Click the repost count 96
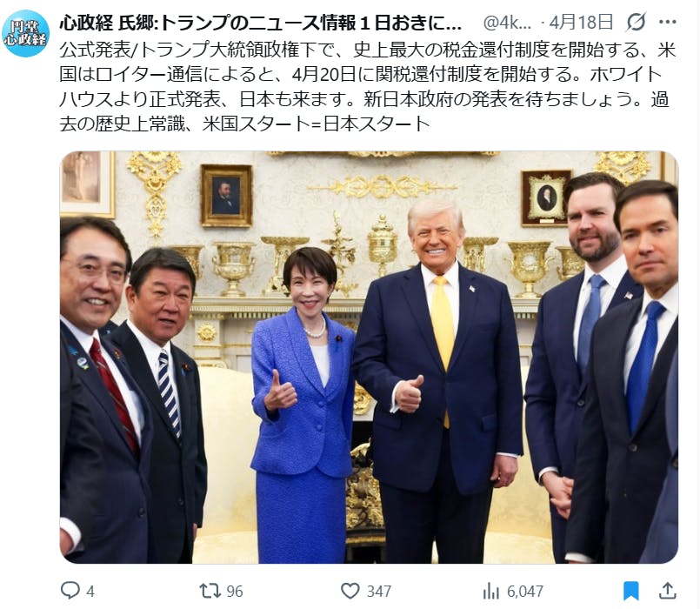Screen dimensions: 700x609 click(x=235, y=592)
